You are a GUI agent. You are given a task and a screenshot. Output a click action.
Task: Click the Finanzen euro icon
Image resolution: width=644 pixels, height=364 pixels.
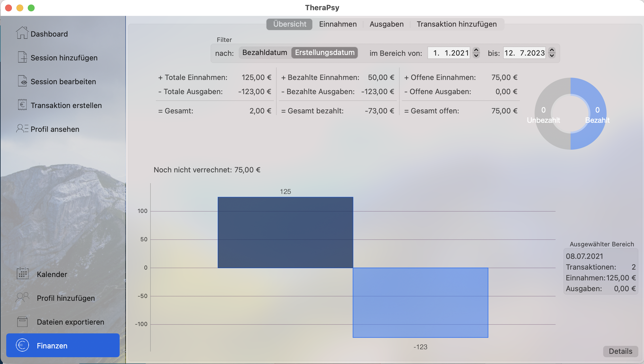point(23,345)
